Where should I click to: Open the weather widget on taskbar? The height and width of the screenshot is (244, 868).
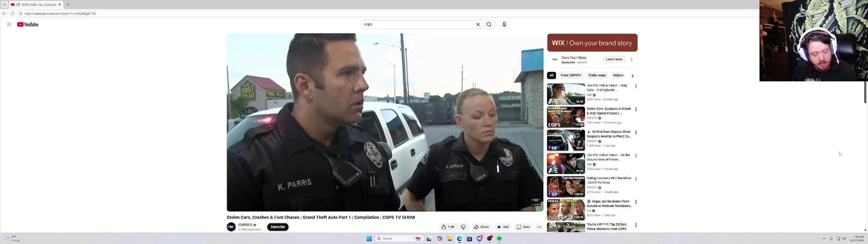12,239
